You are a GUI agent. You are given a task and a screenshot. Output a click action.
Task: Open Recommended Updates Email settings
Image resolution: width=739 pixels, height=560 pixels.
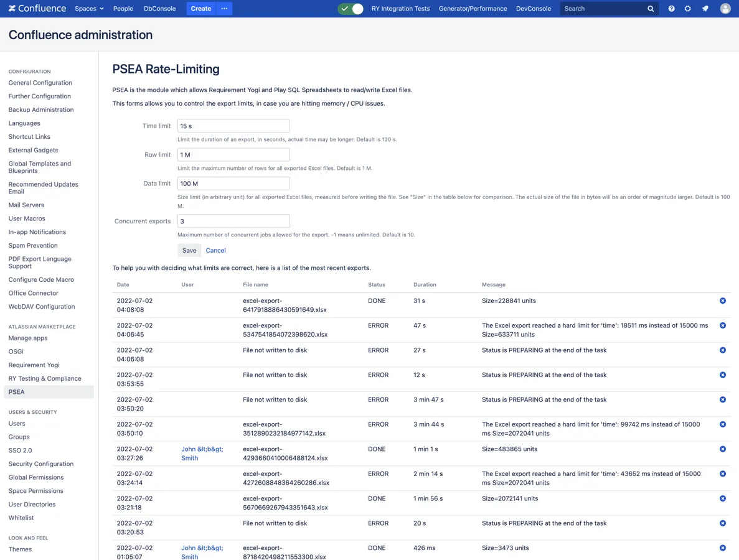point(43,188)
